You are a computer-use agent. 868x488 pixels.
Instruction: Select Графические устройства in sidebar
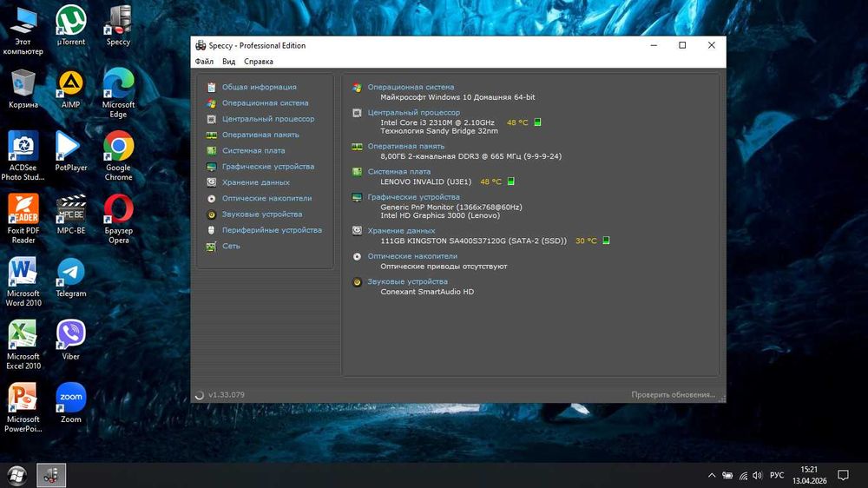(268, 166)
